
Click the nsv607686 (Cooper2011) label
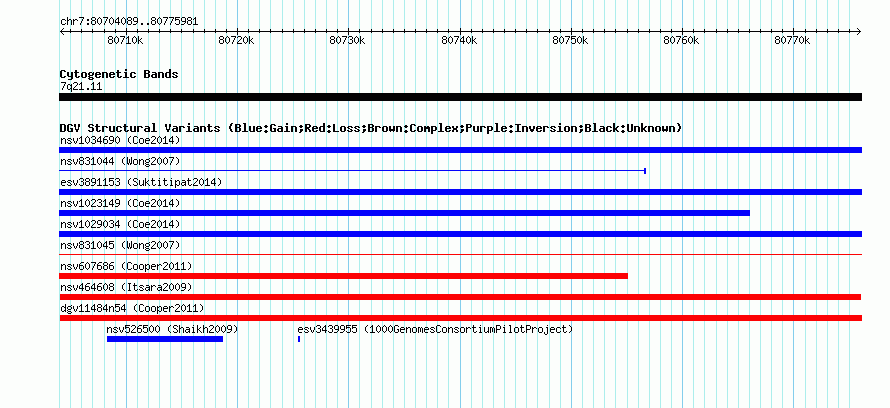click(x=126, y=266)
